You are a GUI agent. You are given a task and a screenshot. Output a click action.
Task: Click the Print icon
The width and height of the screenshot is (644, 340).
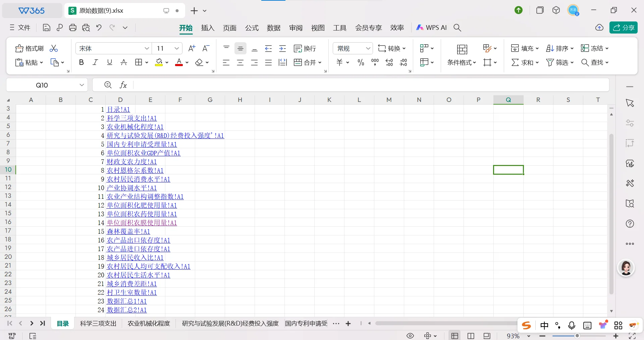coord(73,28)
